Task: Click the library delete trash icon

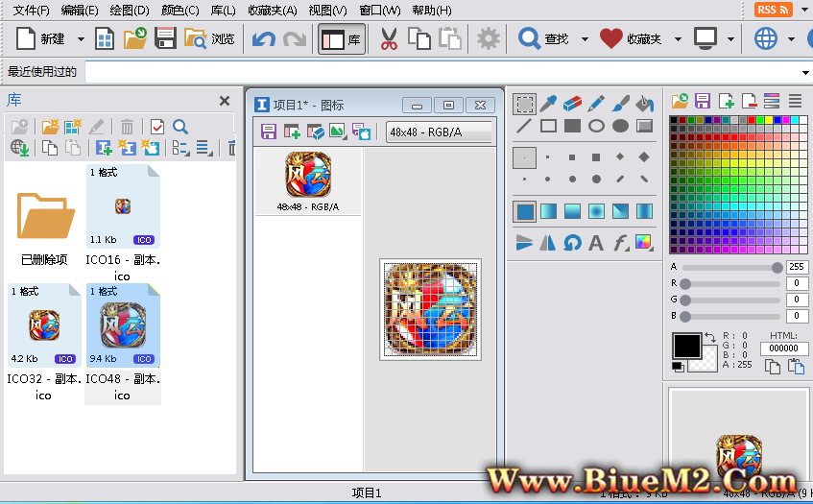Action: click(127, 127)
